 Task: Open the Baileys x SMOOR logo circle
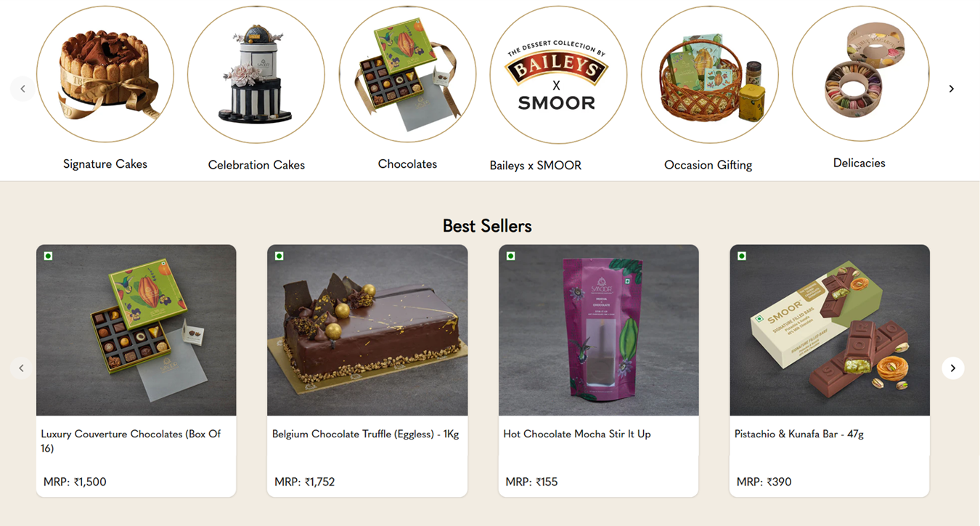pyautogui.click(x=558, y=75)
